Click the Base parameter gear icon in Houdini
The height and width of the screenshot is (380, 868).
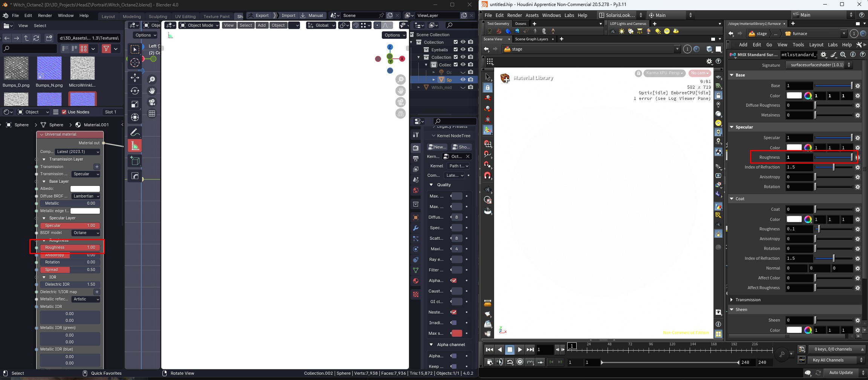858,86
